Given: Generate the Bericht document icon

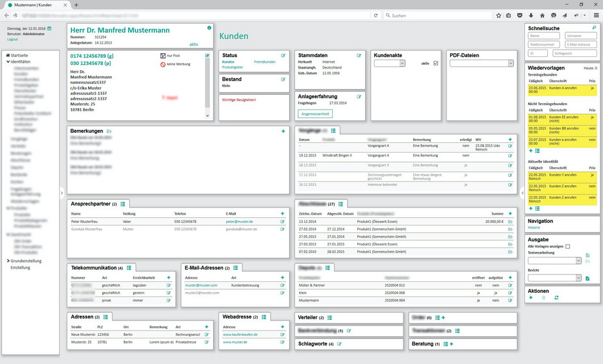Looking at the screenshot, I should (x=587, y=278).
